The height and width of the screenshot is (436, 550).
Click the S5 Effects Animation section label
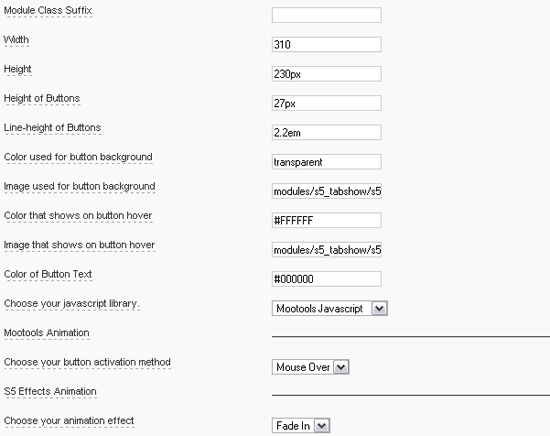coord(50,391)
